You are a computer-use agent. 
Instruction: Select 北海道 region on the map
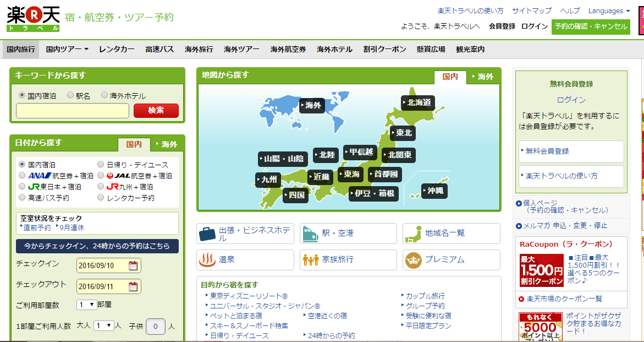[x=418, y=103]
